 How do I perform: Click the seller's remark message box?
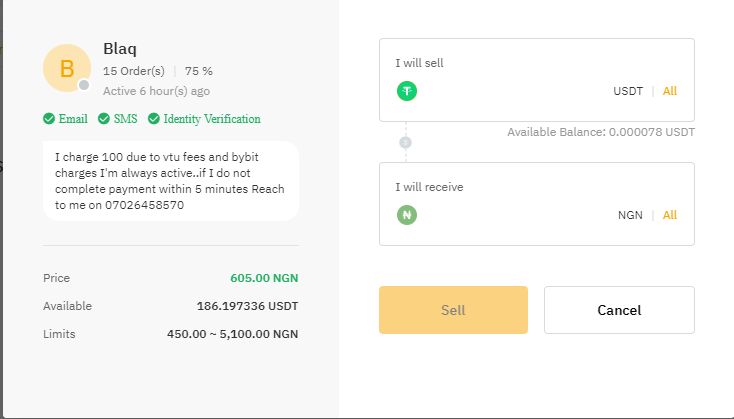170,180
